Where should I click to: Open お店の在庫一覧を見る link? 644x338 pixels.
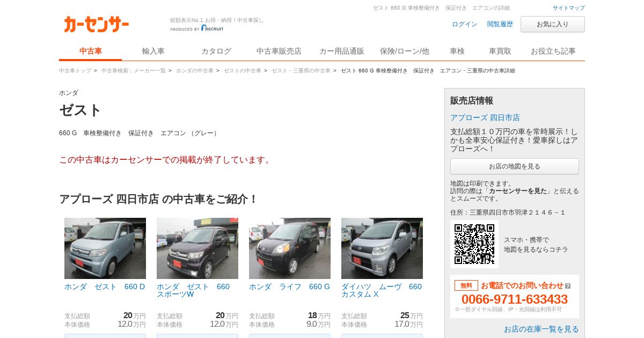[541, 329]
